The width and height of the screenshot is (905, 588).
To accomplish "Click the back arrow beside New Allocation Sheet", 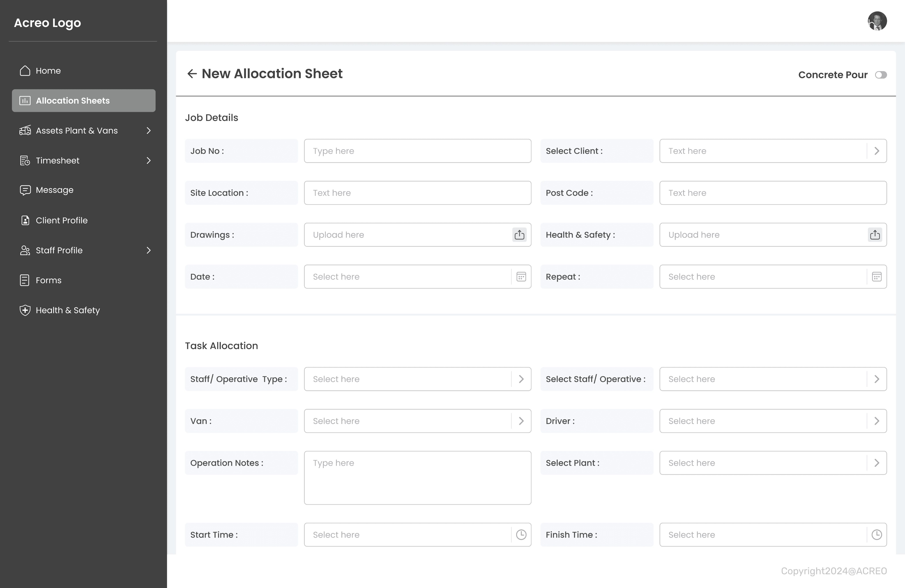I will click(192, 74).
